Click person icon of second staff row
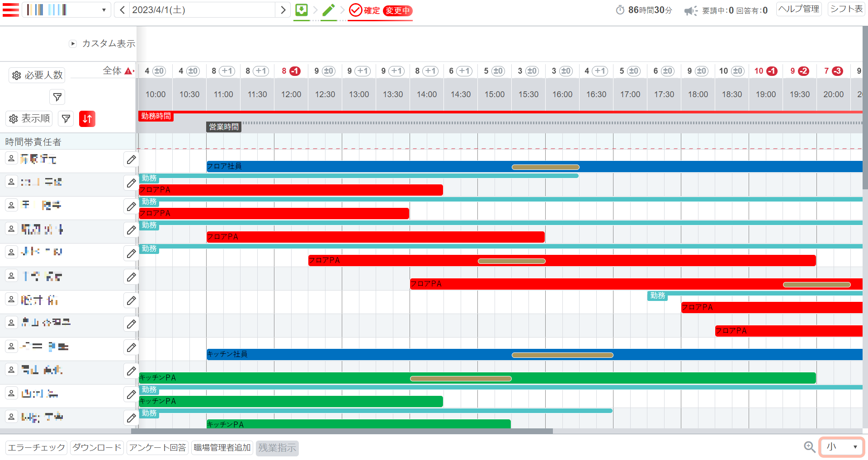 [11, 182]
